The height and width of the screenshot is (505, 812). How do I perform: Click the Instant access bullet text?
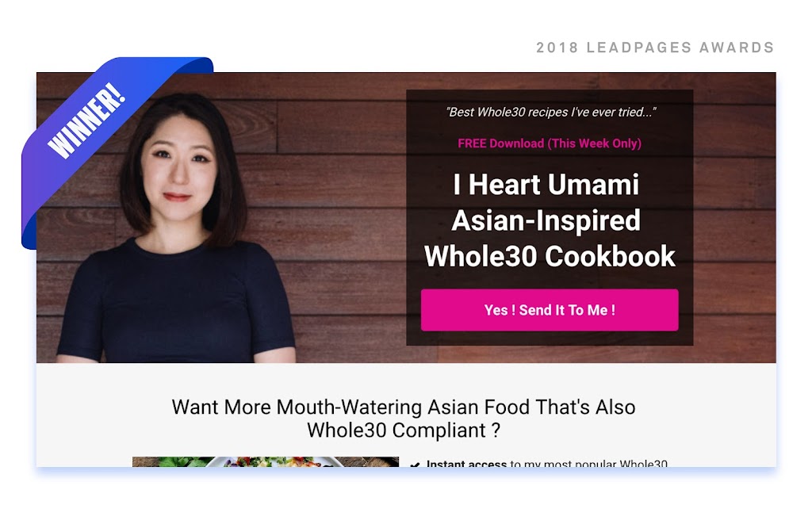pos(547,464)
